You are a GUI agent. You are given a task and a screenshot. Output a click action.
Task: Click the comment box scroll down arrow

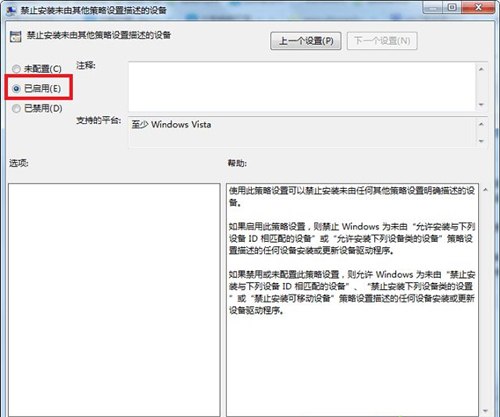point(481,105)
